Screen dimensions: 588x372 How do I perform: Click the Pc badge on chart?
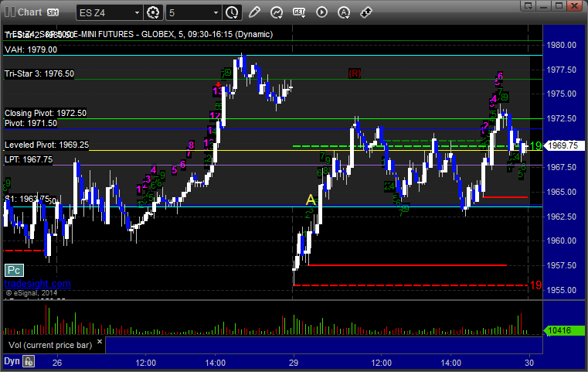tap(14, 270)
